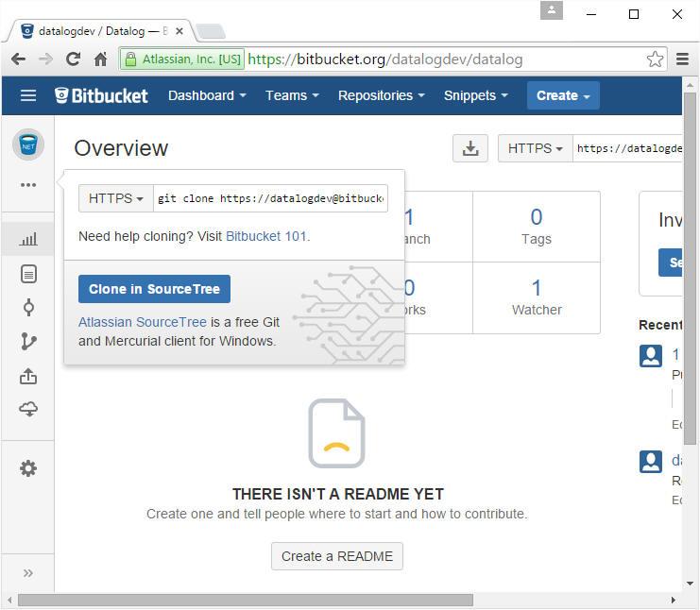The width and height of the screenshot is (700, 610).
Task: Click 'THERE ISN'T A README YET' text
Action: 338,494
